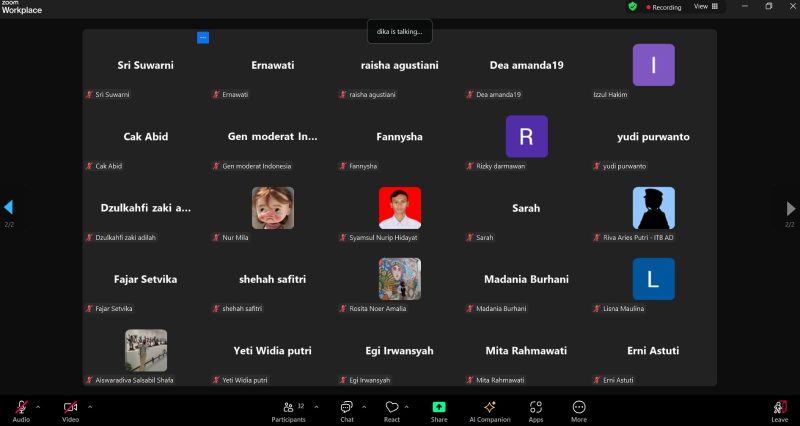
Task: Select Syamsul Nurip Hidayat's profile photo
Action: pyautogui.click(x=400, y=208)
